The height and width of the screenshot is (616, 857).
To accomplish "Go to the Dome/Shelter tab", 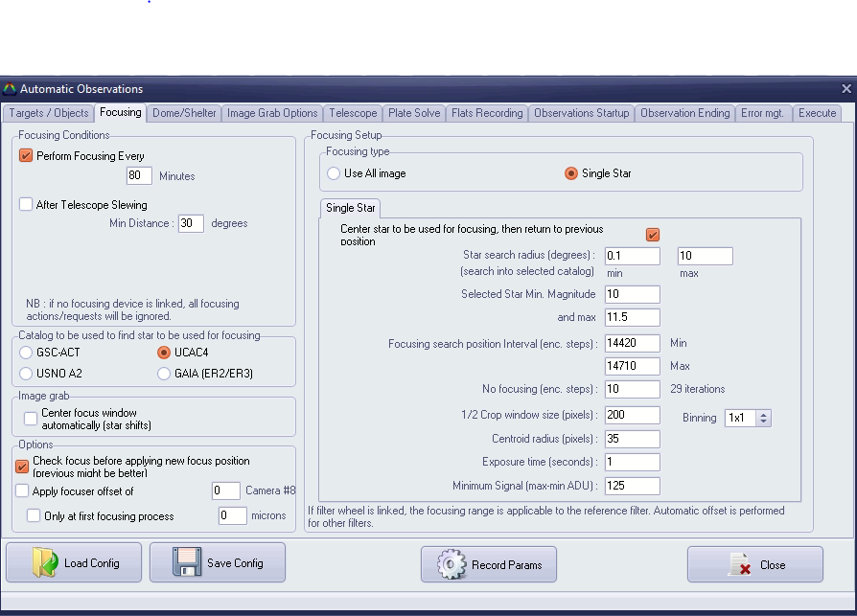I will 184,113.
